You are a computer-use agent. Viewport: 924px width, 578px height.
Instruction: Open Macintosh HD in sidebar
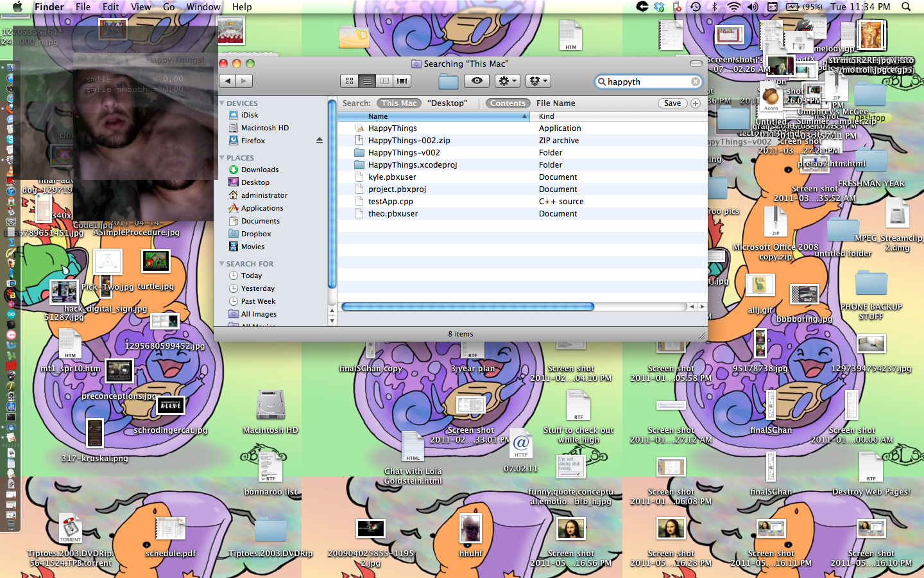(264, 128)
